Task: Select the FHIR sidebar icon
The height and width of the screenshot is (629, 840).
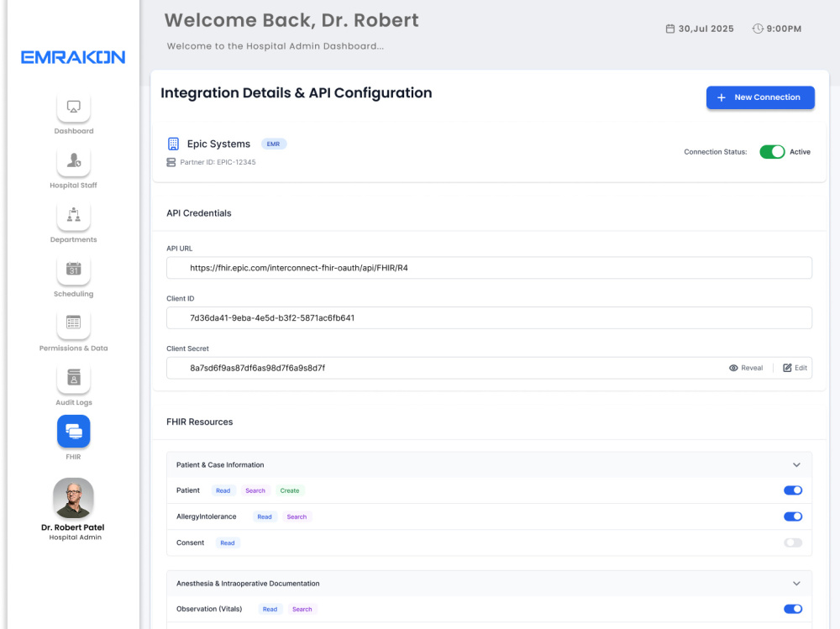Action: 73,432
